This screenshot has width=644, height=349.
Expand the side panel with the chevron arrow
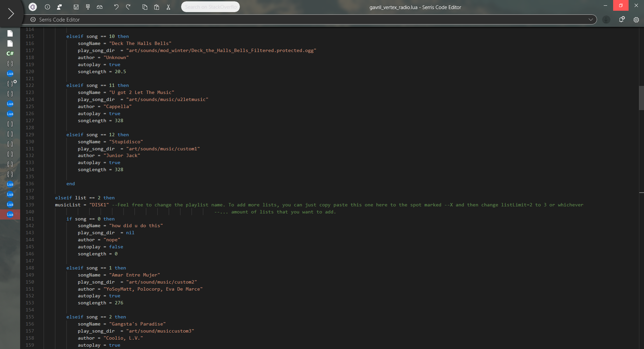tap(11, 13)
